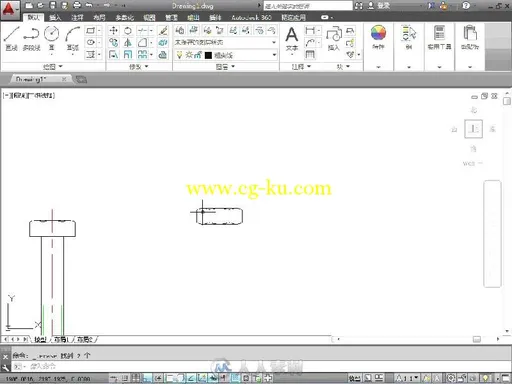Toggle the layer on/off lightbulb

click(179, 55)
